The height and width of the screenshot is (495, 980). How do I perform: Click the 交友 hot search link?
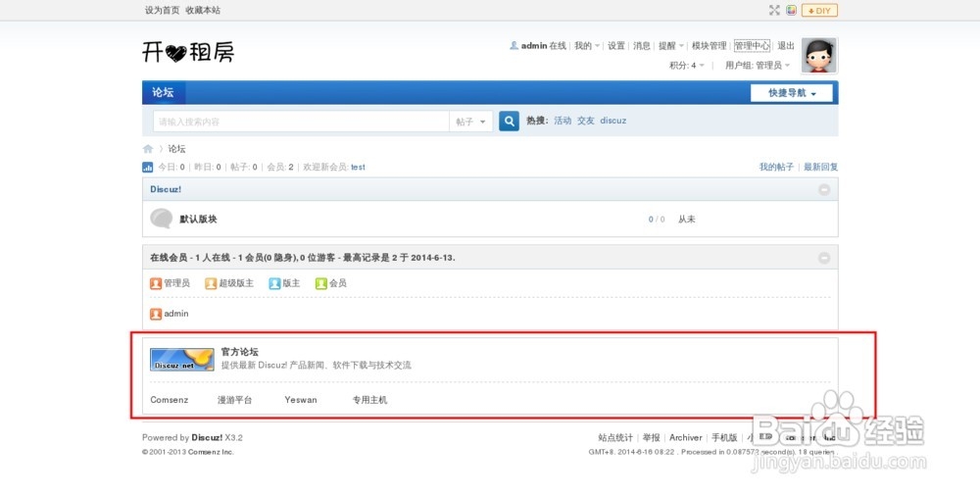click(x=586, y=121)
